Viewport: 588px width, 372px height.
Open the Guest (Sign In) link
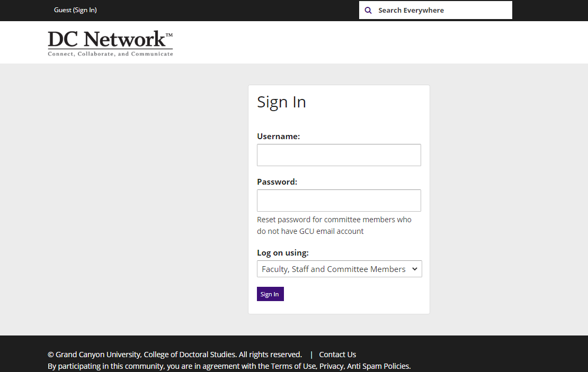[x=75, y=10]
